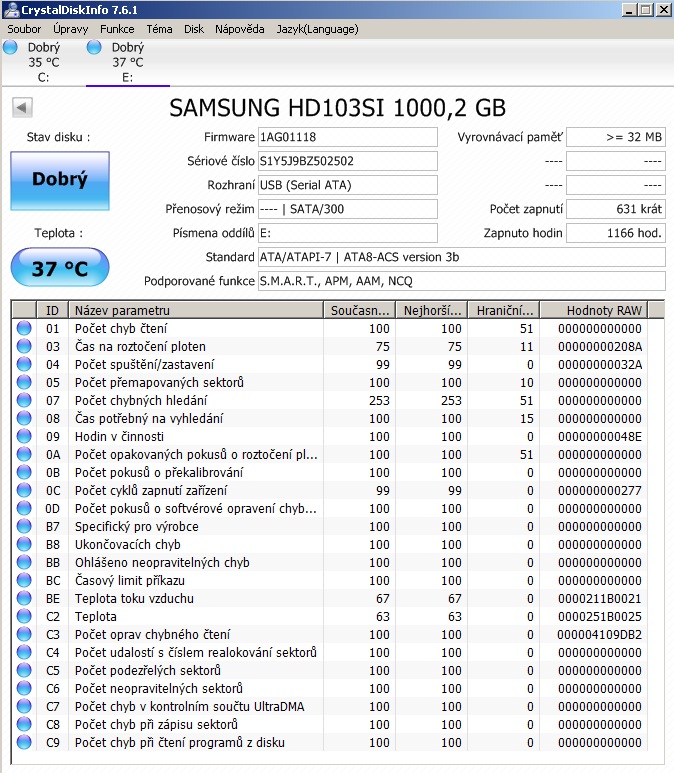Click status orb for row 0D
674x773 pixels.
pos(24,508)
